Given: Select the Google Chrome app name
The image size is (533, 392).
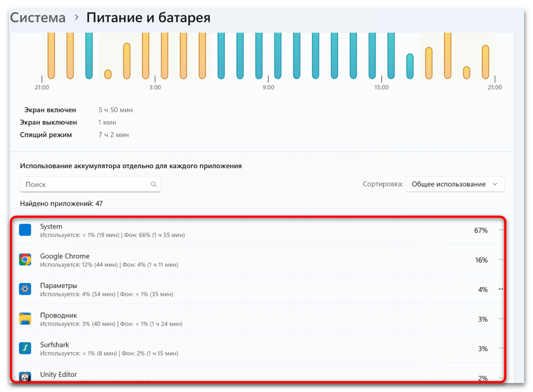Looking at the screenshot, I should (65, 256).
